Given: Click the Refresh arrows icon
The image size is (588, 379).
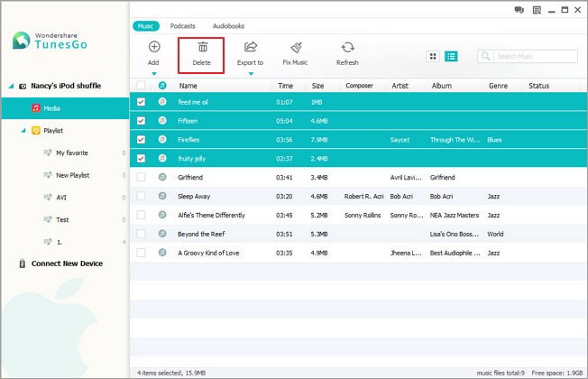Looking at the screenshot, I should (347, 47).
